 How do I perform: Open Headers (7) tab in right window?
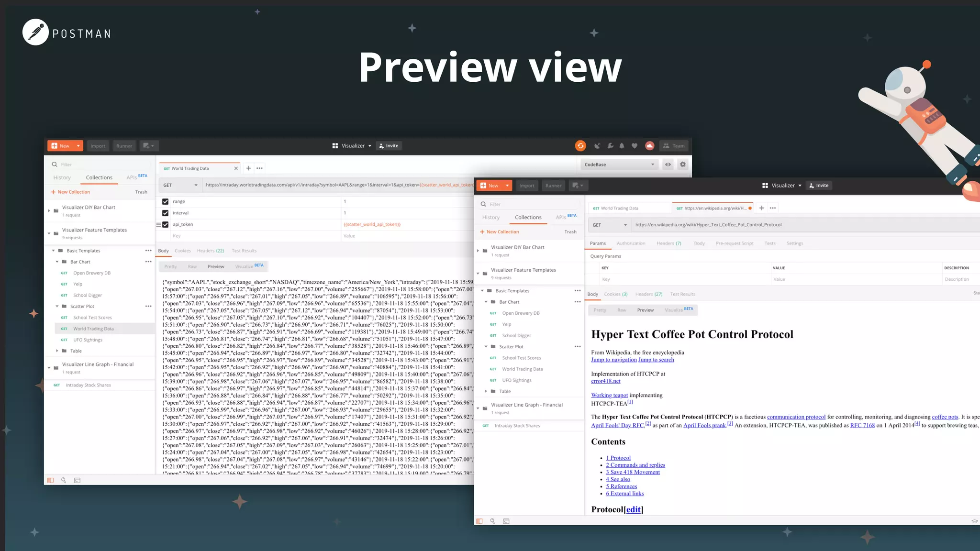[668, 243]
